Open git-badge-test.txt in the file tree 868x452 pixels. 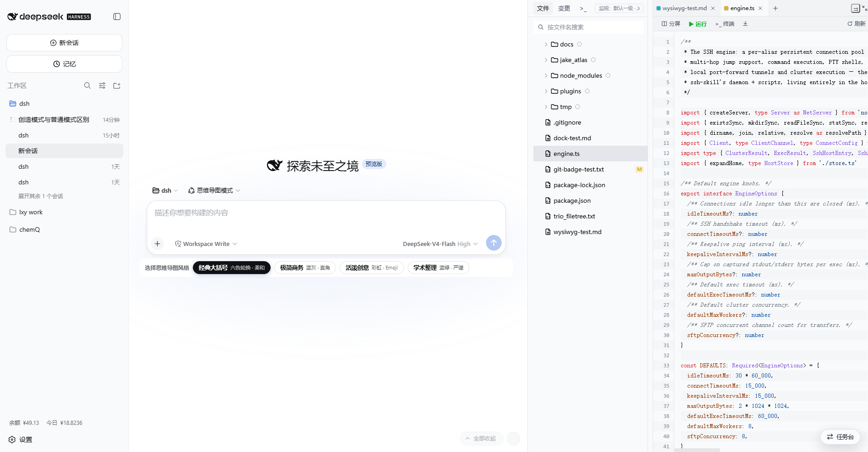coord(590,169)
